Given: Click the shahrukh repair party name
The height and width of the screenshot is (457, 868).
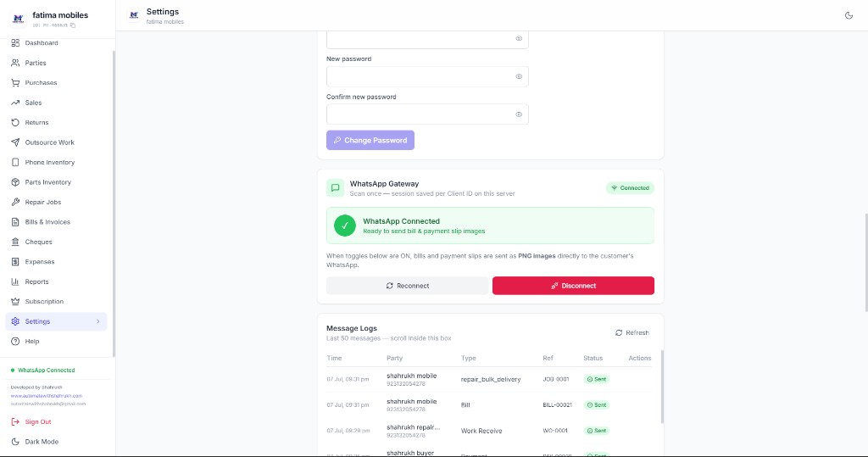Looking at the screenshot, I should click(x=414, y=427).
